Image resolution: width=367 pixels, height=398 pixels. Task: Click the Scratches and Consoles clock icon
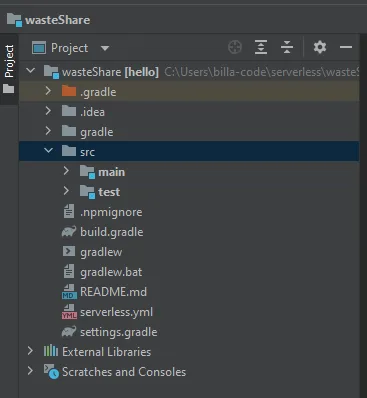tap(51, 371)
